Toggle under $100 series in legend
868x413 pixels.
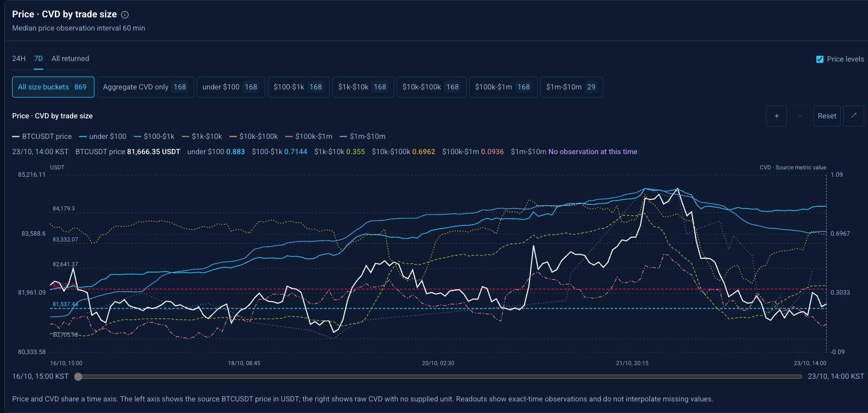(103, 136)
